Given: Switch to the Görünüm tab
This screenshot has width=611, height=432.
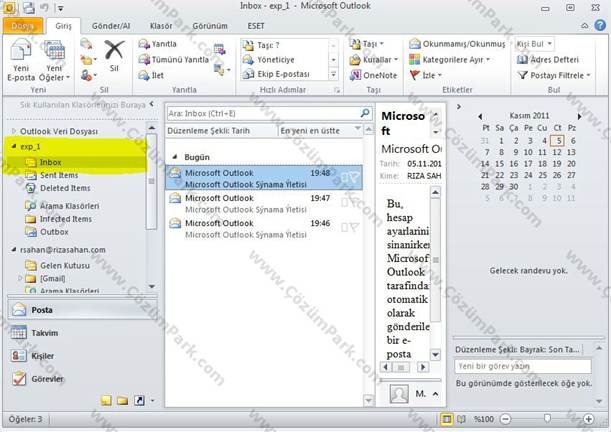Looking at the screenshot, I should (210, 26).
